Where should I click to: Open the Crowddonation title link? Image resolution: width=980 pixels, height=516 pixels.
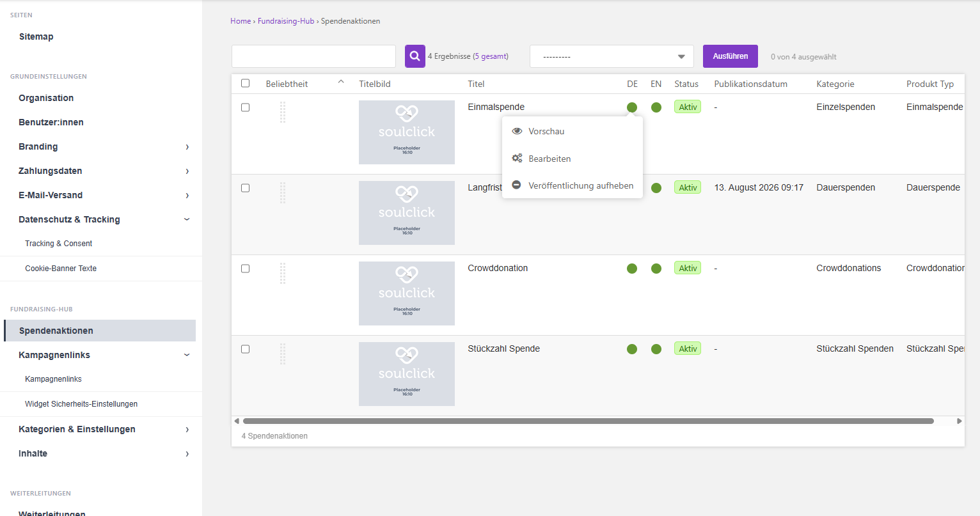498,268
